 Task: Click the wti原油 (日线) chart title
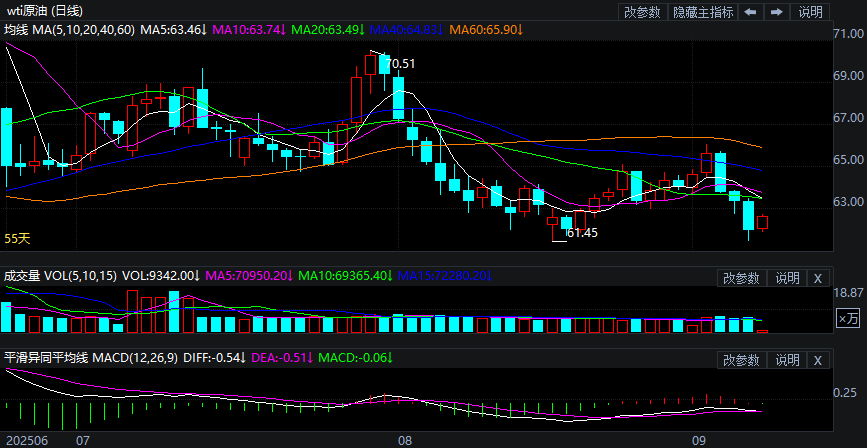pyautogui.click(x=45, y=11)
